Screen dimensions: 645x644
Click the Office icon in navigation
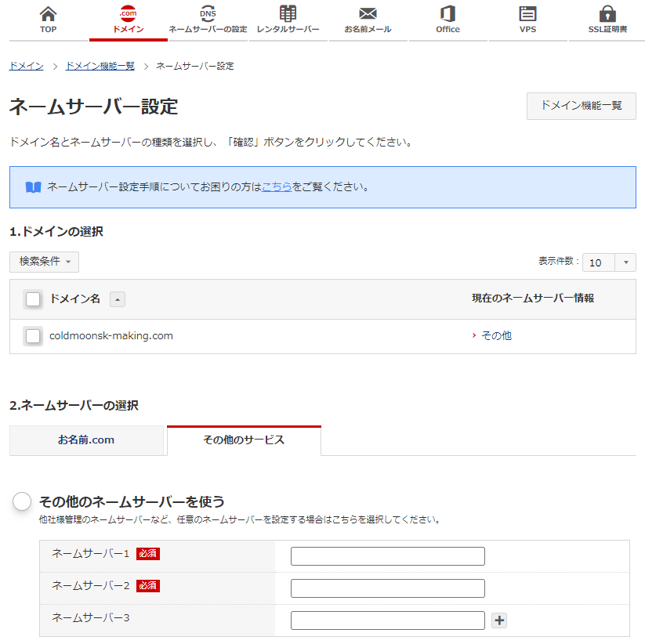tap(448, 14)
